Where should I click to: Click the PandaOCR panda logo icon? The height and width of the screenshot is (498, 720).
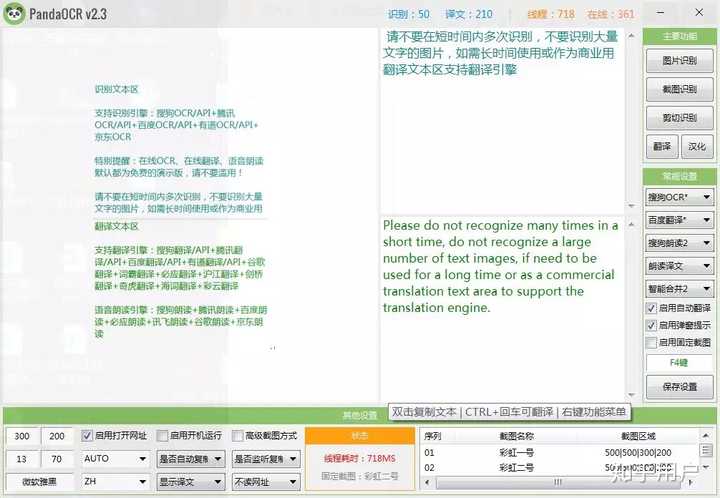pyautogui.click(x=14, y=14)
